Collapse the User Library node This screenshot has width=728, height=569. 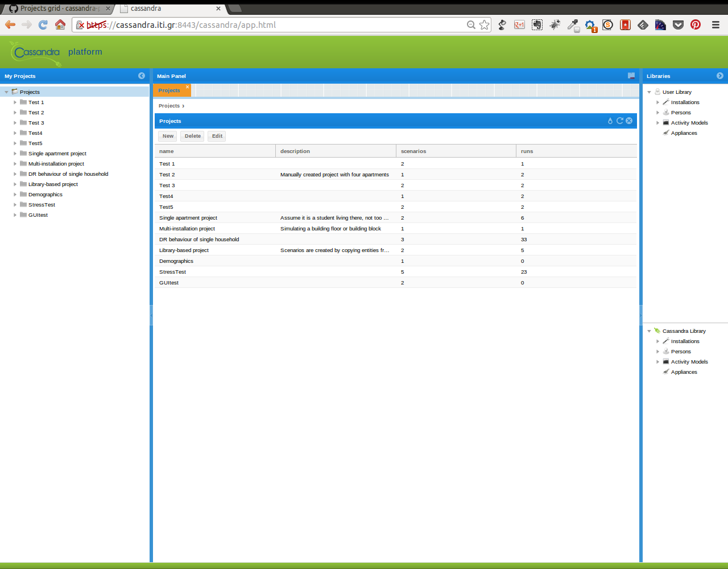click(x=649, y=92)
